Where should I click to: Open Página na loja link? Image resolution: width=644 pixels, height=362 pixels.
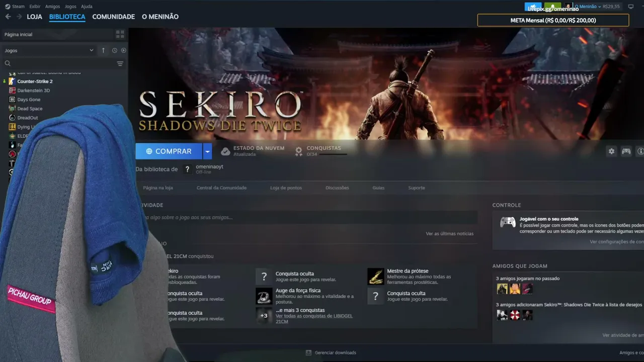pos(158,188)
